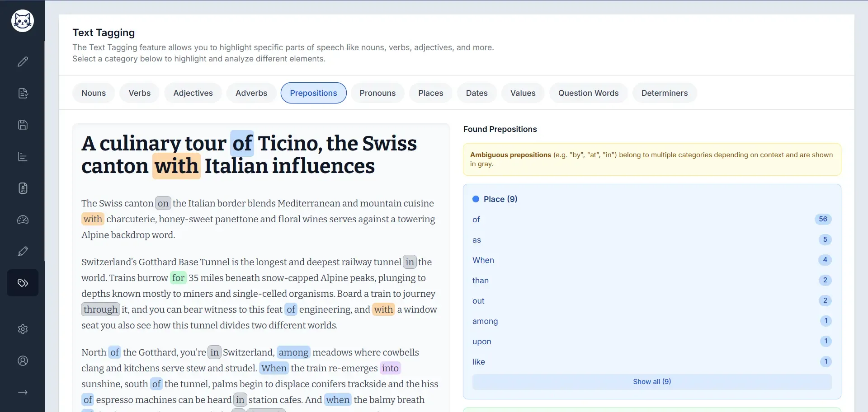Click highlighted 'When' before the train re-emerges
868x412 pixels.
click(274, 368)
